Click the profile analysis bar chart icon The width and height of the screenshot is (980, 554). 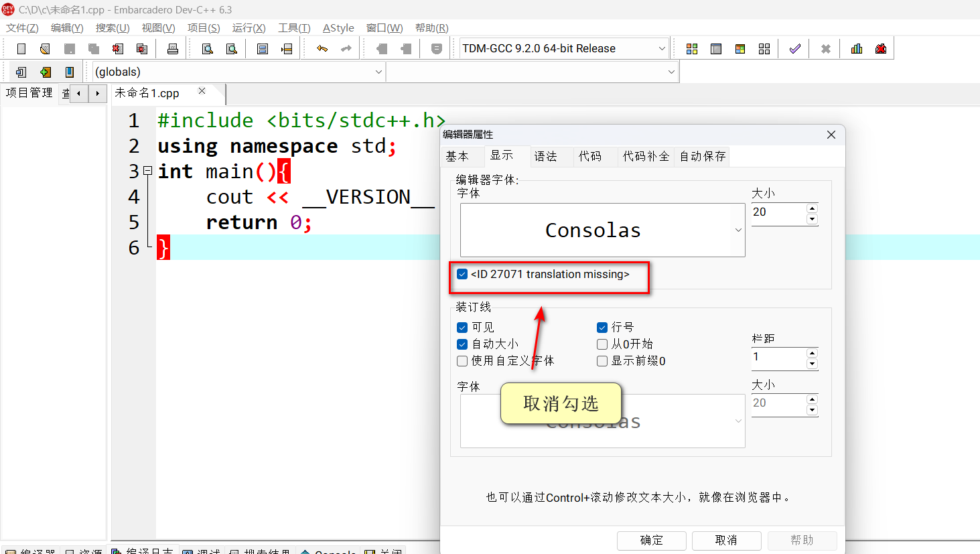(857, 49)
